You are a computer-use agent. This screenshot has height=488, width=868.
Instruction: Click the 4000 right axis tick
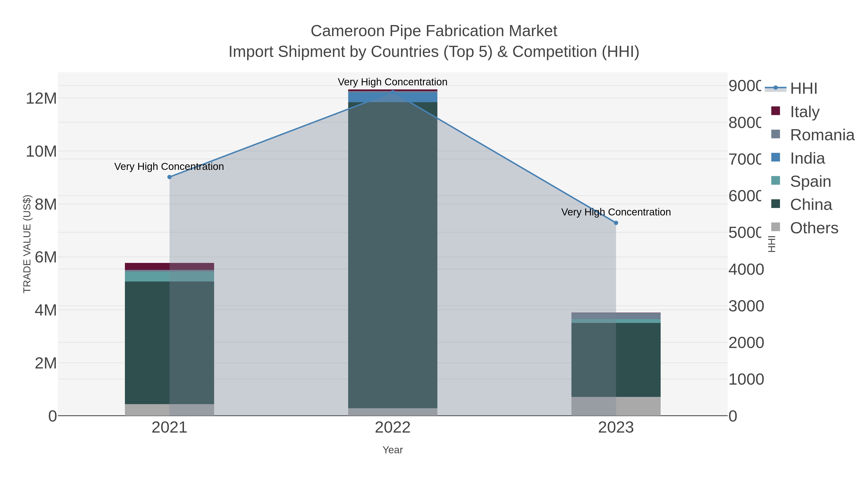(746, 270)
